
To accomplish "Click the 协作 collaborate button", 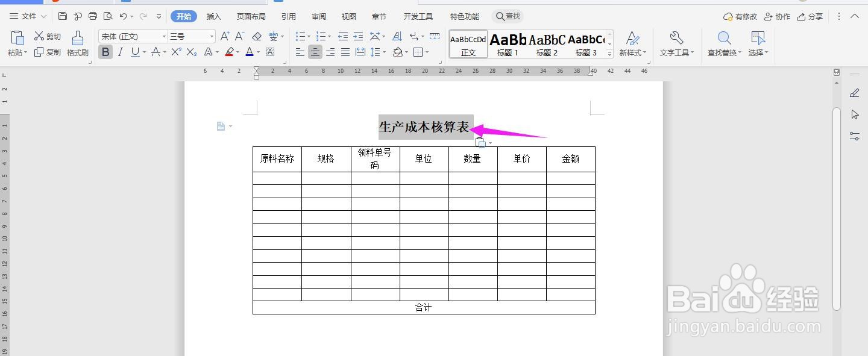I will click(777, 16).
